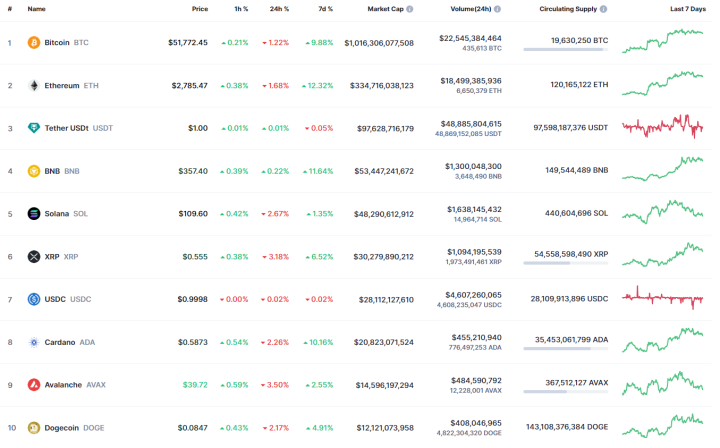
Task: Click the Dogecoin logo icon
Action: [34, 428]
